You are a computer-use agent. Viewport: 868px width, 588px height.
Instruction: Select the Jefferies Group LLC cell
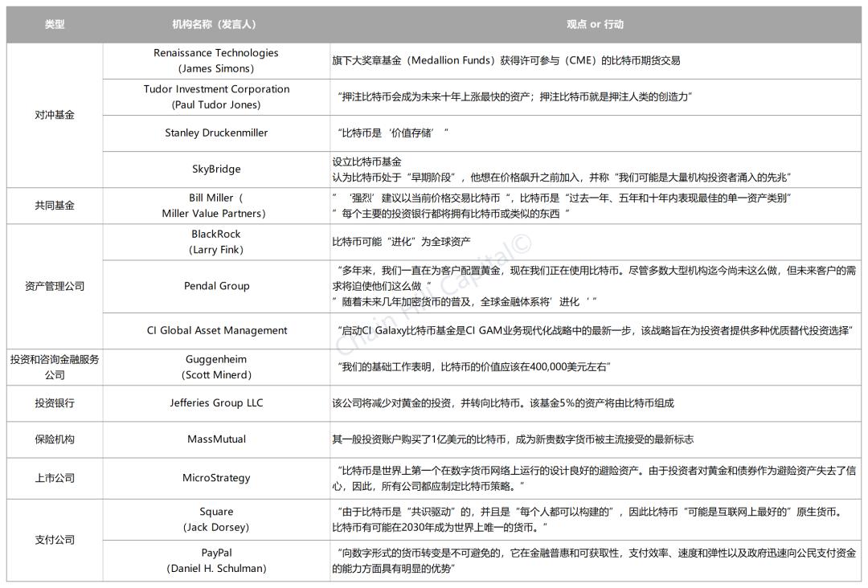(215, 402)
